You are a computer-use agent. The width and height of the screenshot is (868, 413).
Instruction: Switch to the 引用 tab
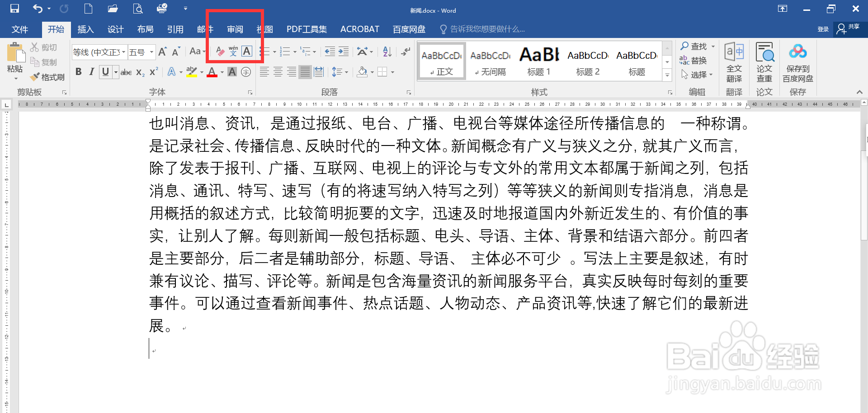point(175,29)
